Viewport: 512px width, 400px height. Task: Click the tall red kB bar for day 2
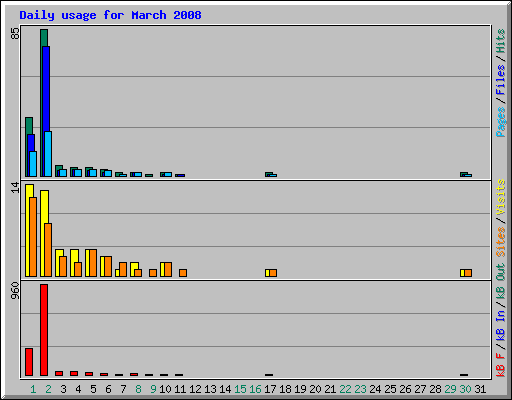tap(44, 330)
